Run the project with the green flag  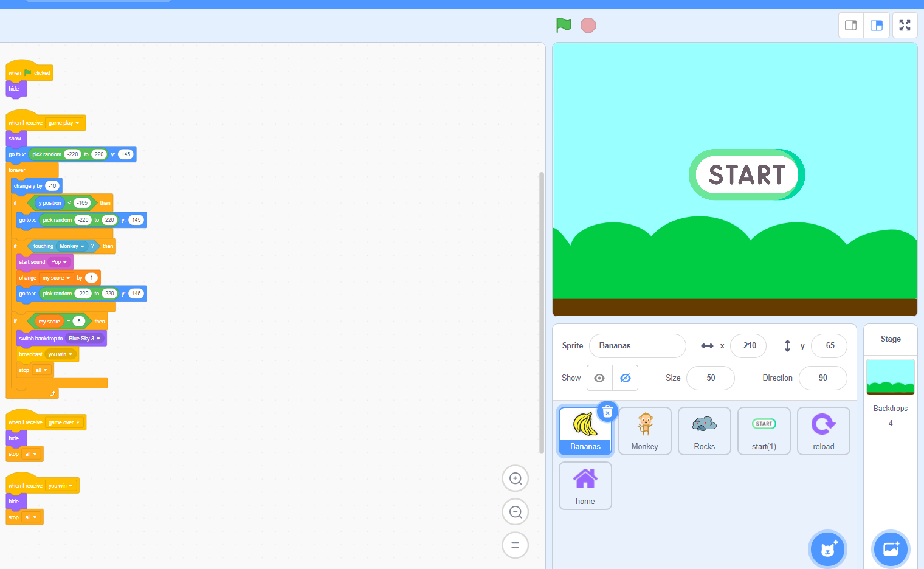tap(563, 25)
